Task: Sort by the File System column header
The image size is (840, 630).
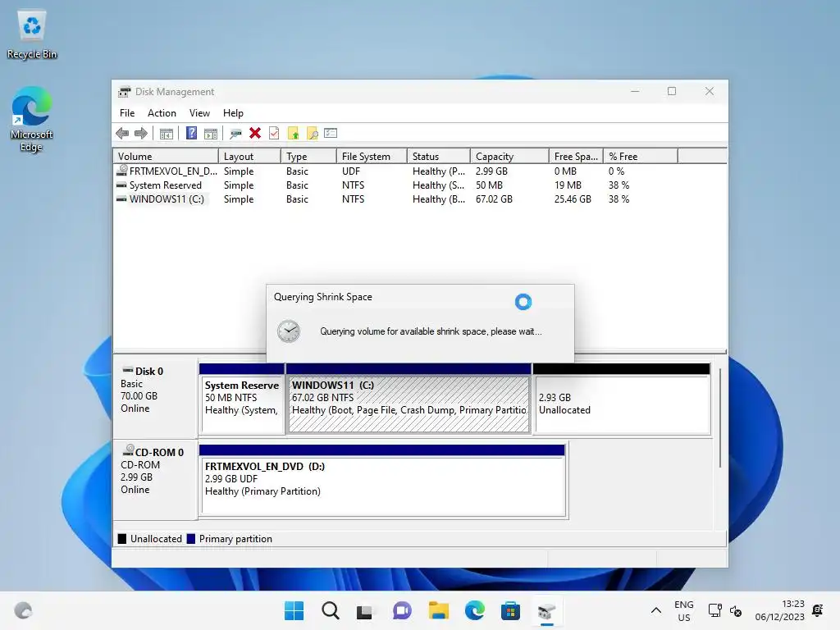Action: [372, 157]
